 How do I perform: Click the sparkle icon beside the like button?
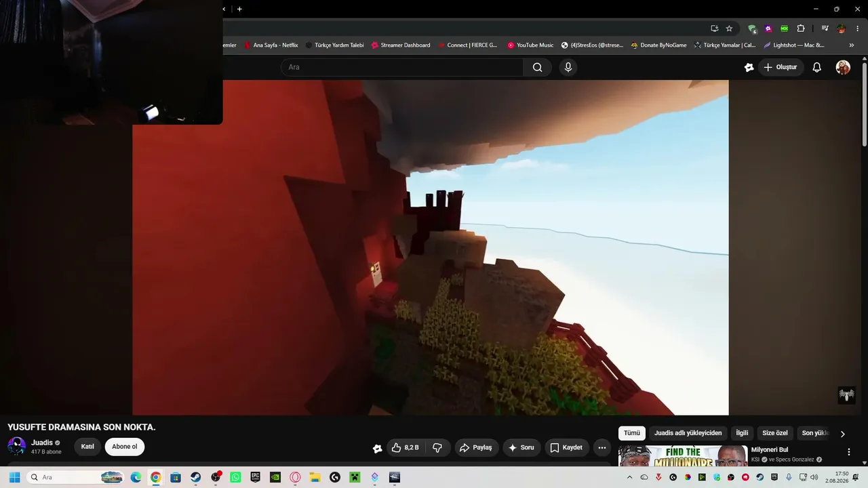378,448
